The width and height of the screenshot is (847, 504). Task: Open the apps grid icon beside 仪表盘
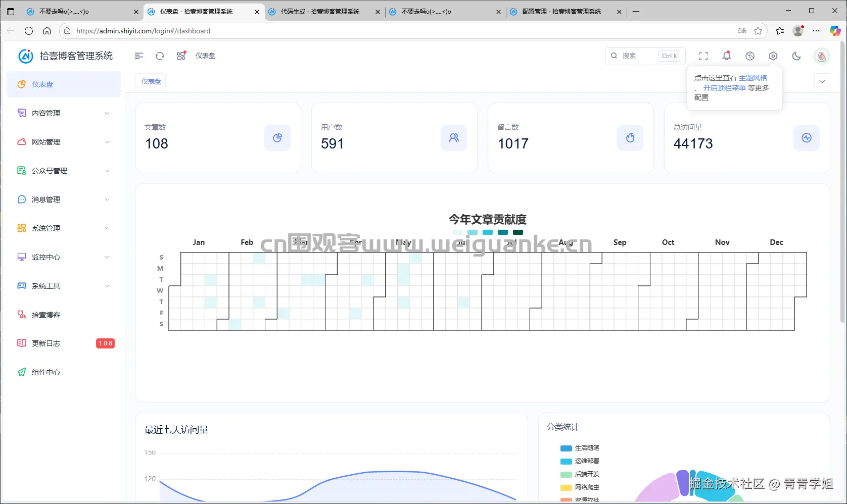coord(181,56)
